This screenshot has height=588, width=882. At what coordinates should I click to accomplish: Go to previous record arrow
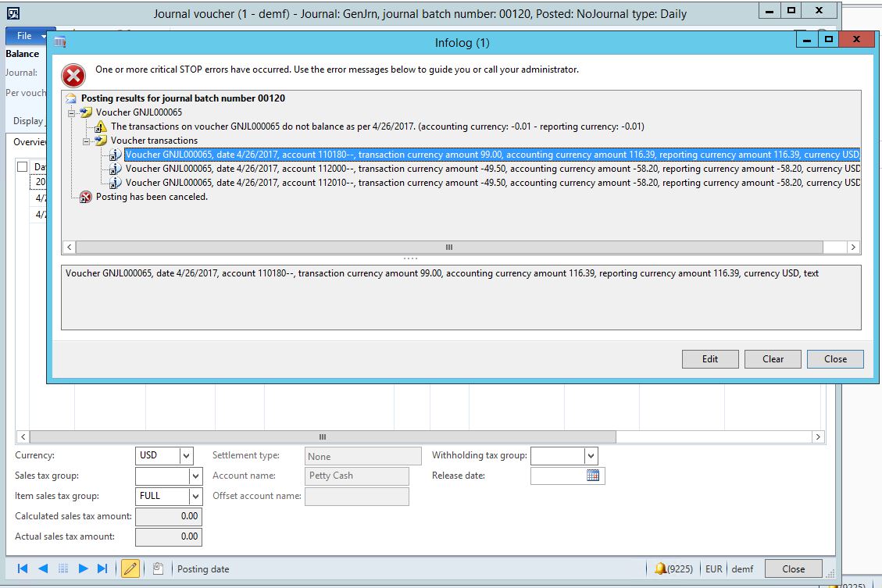tap(43, 568)
